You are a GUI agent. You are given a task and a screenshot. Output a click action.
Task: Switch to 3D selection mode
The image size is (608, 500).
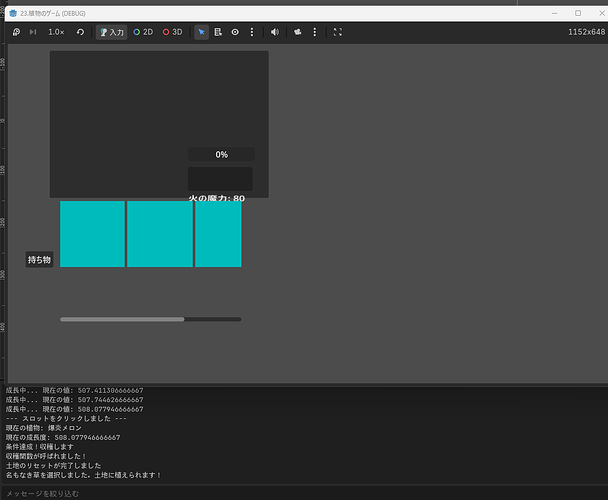173,32
